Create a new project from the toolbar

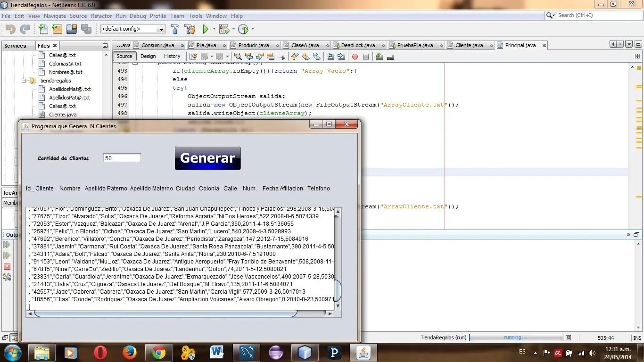(x=58, y=29)
